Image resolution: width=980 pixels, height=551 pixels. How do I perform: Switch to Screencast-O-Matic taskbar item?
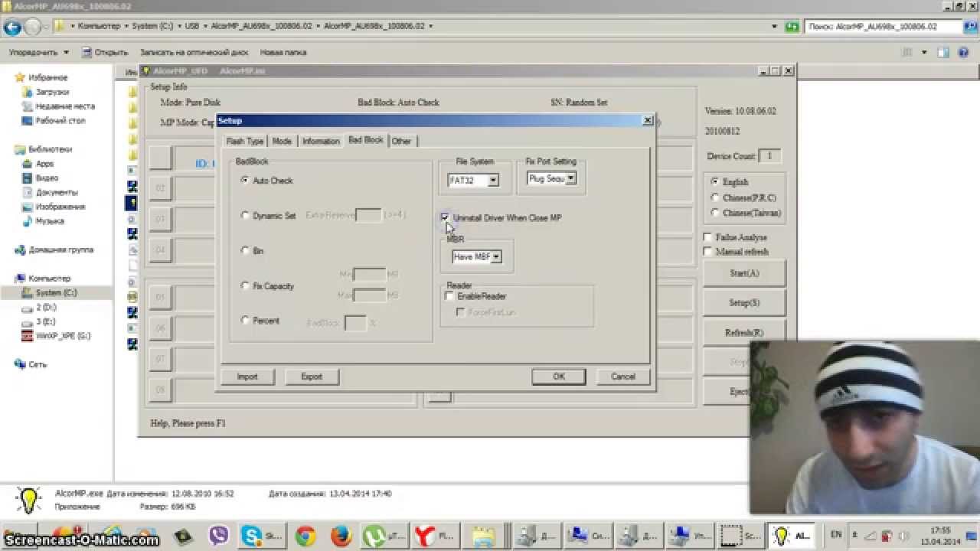coord(743,536)
